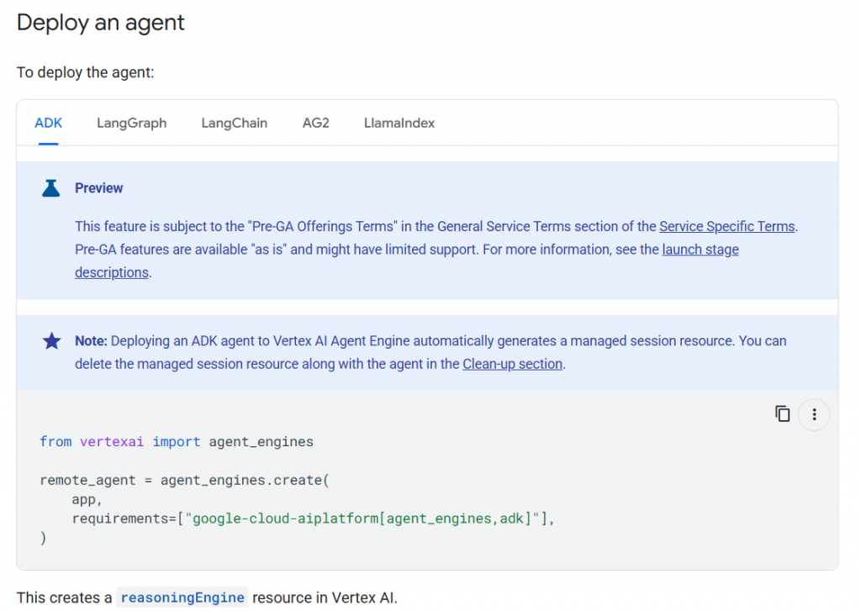Open the AG2 tab
Viewport: 861px width, 616px height.
click(315, 123)
